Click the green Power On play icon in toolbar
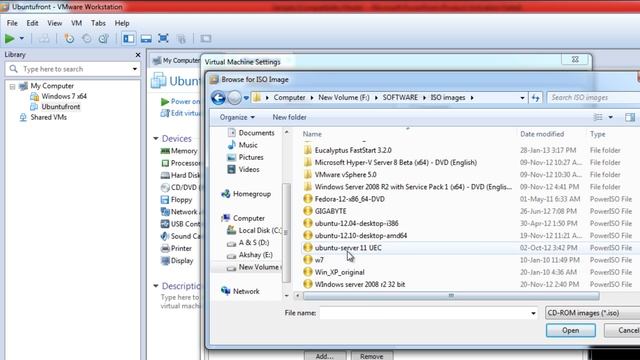Image resolution: width=640 pixels, height=360 pixels. click(x=9, y=38)
